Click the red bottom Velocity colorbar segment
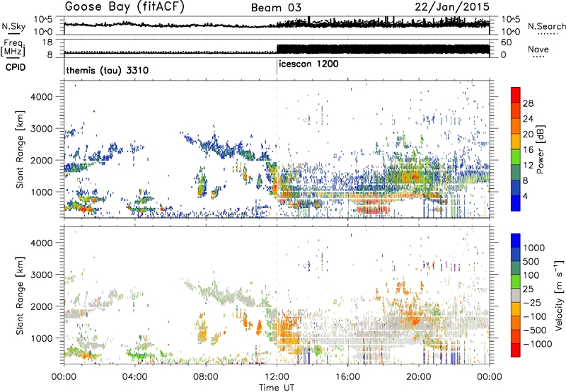This screenshot has height=392, width=566. (516, 350)
